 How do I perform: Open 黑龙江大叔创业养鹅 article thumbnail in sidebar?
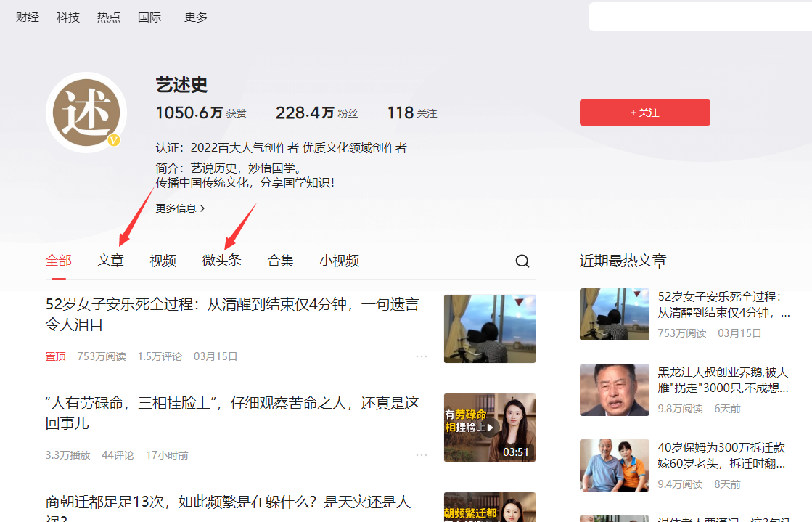click(614, 390)
